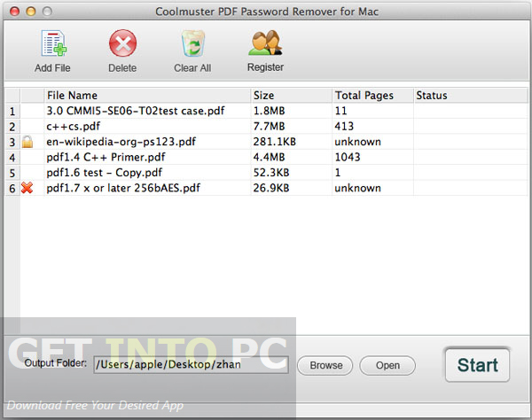Close the window with red button

tap(14, 12)
